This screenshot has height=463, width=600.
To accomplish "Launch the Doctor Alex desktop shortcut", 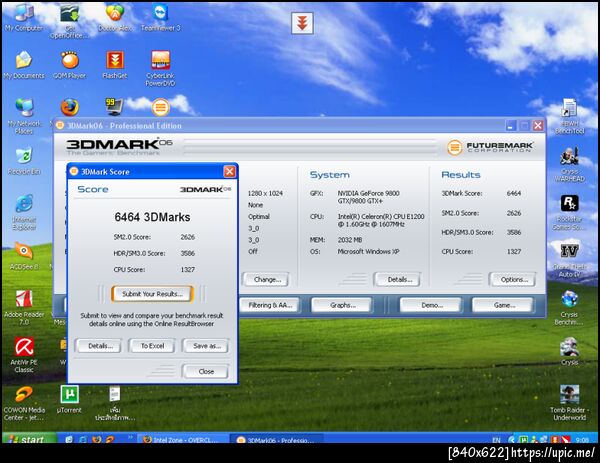I will point(115,18).
